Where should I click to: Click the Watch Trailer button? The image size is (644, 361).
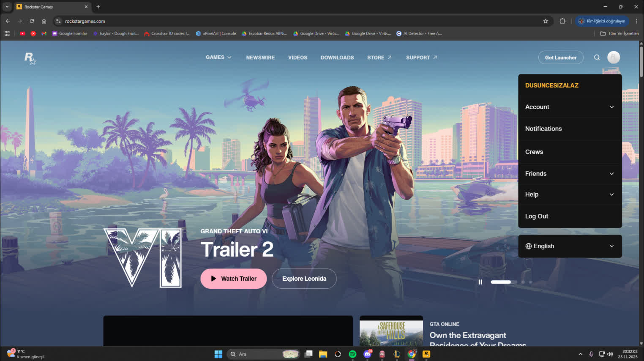[233, 279]
